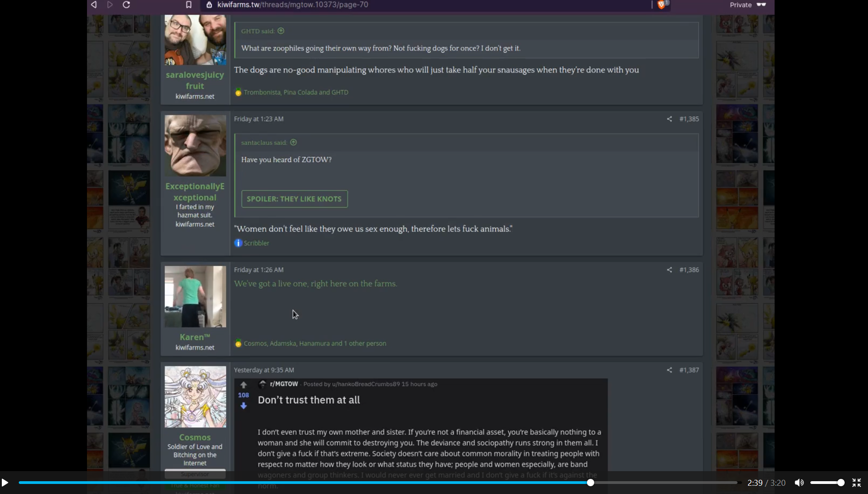Open post number #1,387 link

pyautogui.click(x=689, y=370)
